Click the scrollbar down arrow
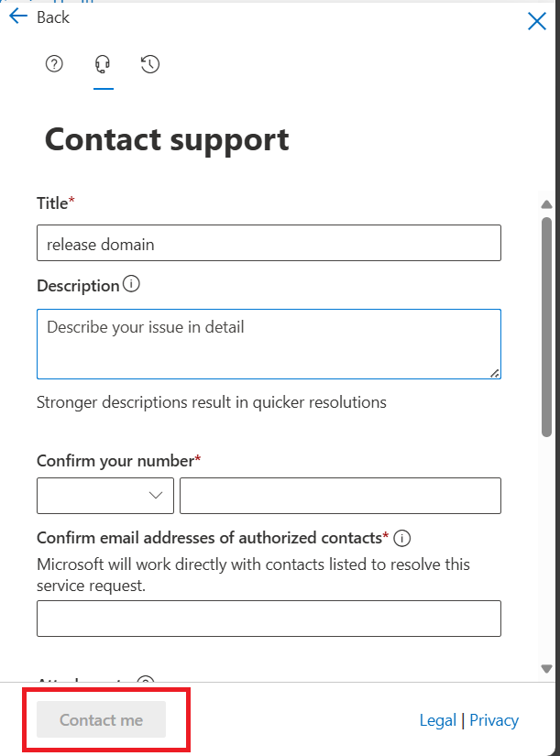The image size is (560, 756). (x=546, y=669)
